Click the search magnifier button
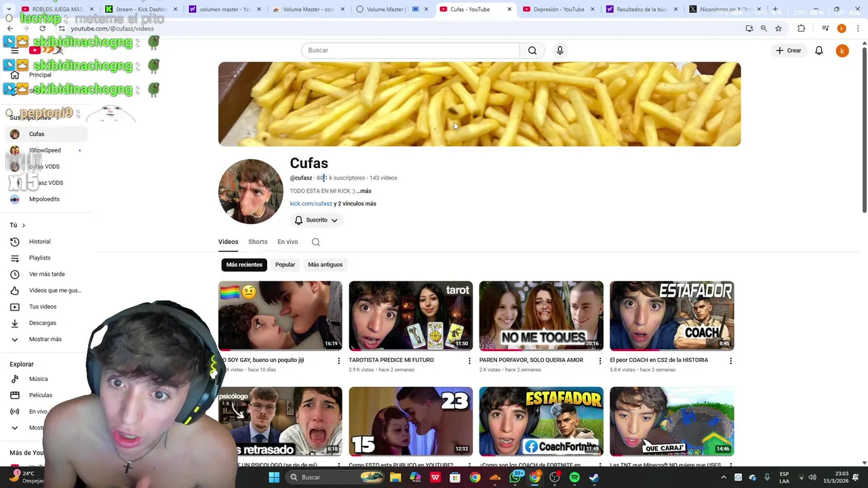Image resolution: width=868 pixels, height=488 pixels. pos(532,50)
